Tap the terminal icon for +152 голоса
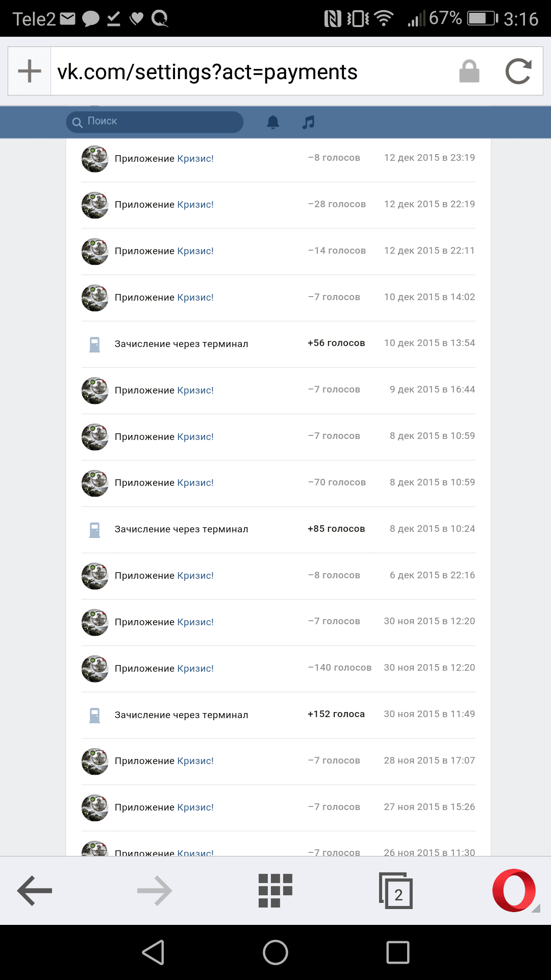The image size is (551, 980). click(95, 715)
